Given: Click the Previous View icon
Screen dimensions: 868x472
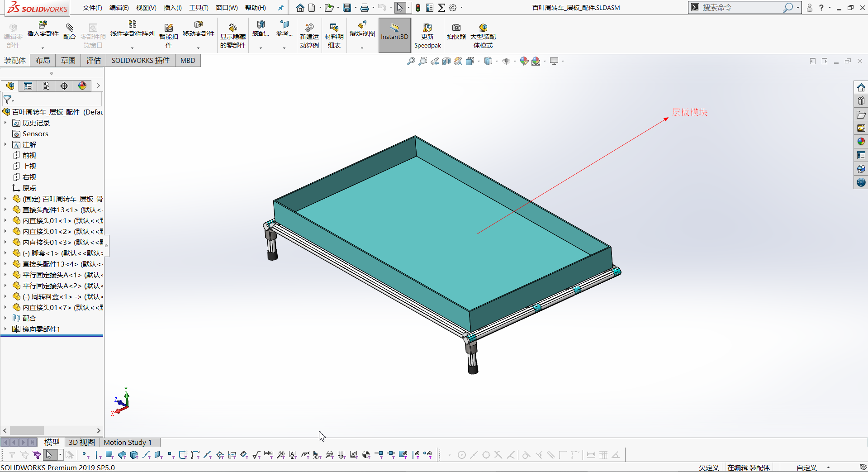Looking at the screenshot, I should pyautogui.click(x=435, y=61).
